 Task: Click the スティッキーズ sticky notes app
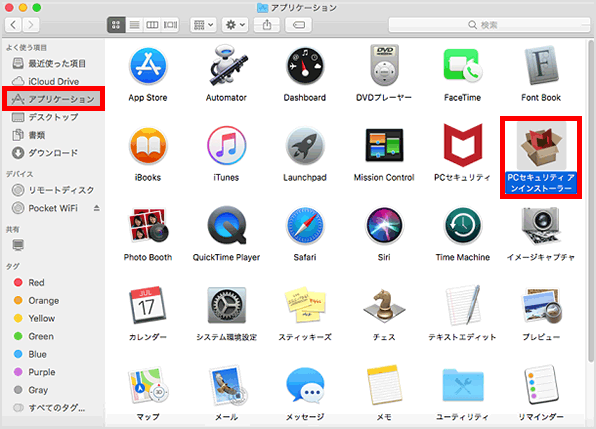[305, 305]
